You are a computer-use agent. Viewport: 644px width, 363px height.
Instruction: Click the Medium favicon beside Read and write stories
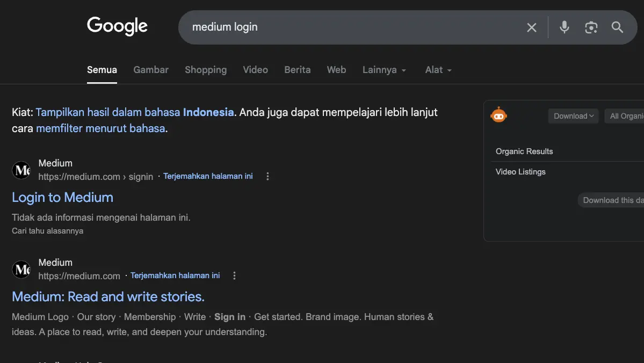coord(21,270)
